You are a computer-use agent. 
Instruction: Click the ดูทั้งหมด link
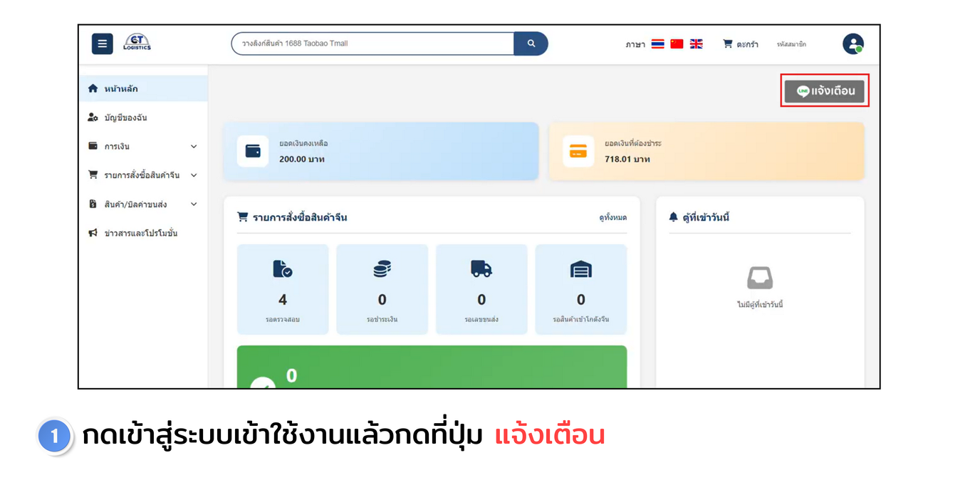(612, 218)
